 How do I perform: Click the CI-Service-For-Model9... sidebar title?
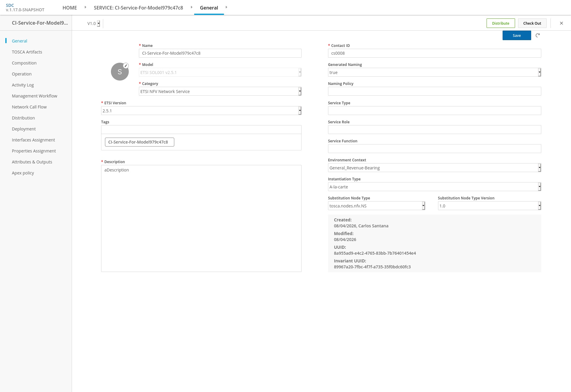40,23
